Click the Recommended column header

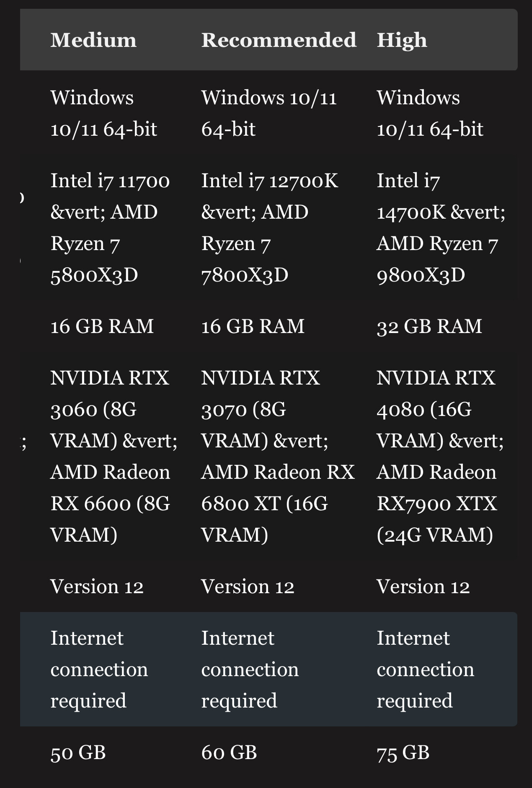[279, 40]
